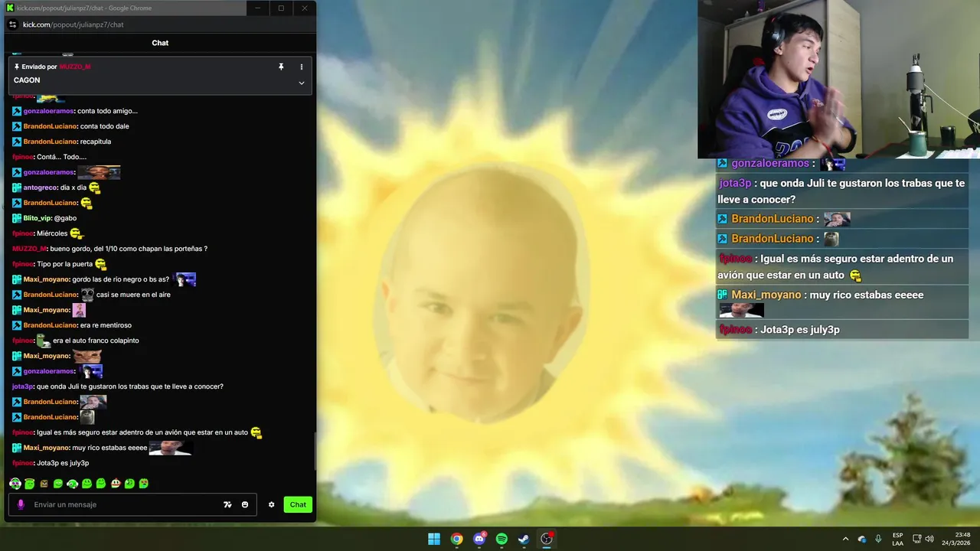Select 'era el auto franco colapinto' message text
The width and height of the screenshot is (980, 551).
[x=96, y=341]
